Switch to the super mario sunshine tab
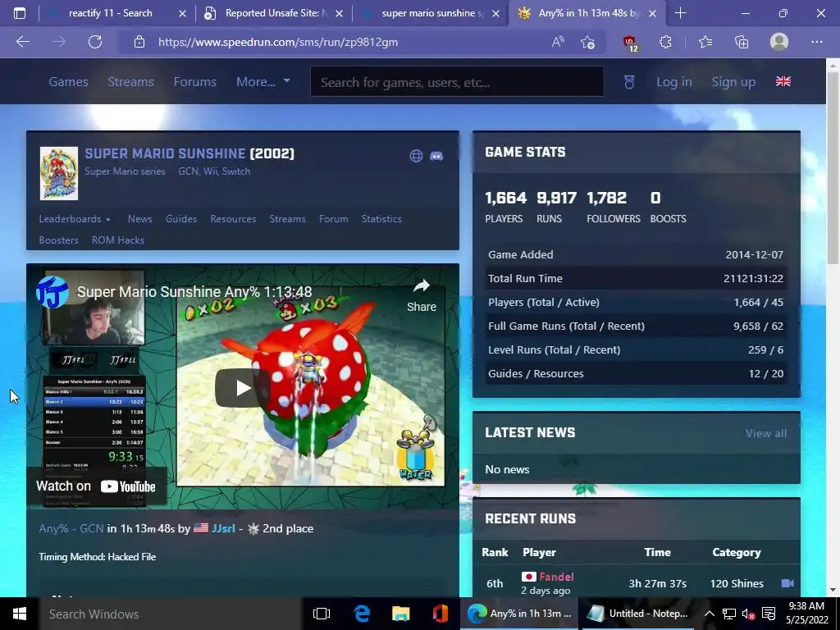Screen dimensions: 840x630 click(x=430, y=13)
